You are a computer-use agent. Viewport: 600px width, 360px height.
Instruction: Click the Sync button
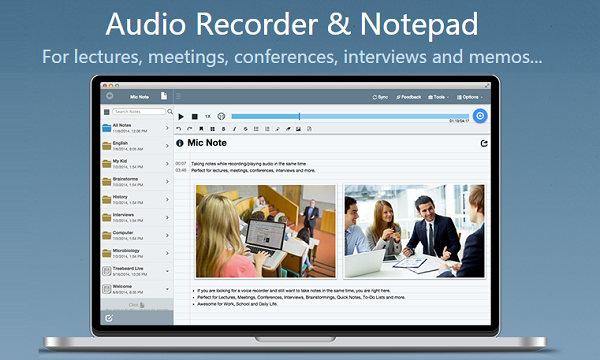380,97
